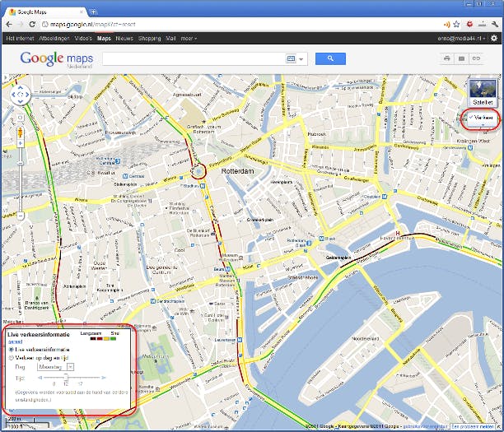
Task: Click the Rotterdam city label on map
Action: pos(237,171)
